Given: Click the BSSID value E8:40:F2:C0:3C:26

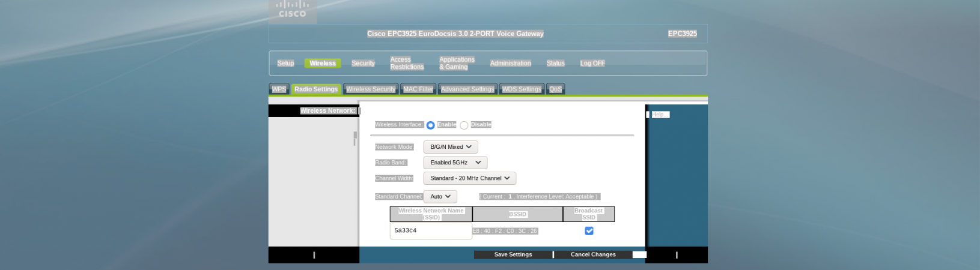Looking at the screenshot, I should [x=505, y=231].
